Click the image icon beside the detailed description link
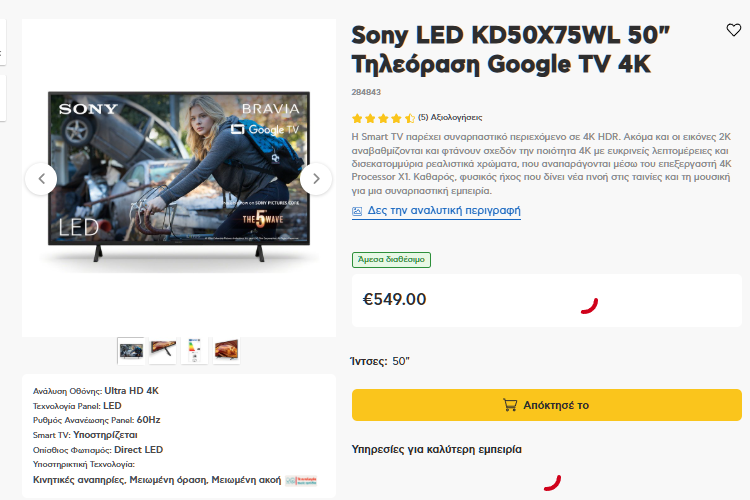The image size is (750, 500). tap(357, 211)
